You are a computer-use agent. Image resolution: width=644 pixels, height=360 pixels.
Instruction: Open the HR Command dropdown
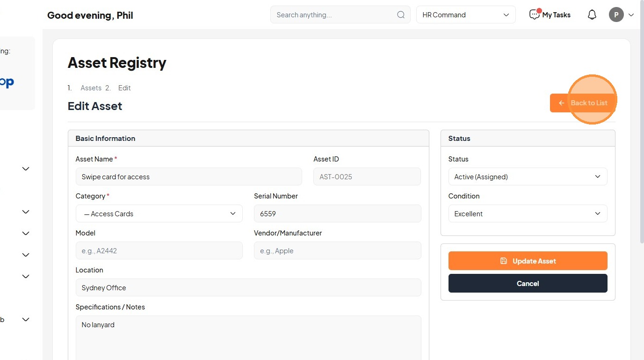click(x=465, y=15)
